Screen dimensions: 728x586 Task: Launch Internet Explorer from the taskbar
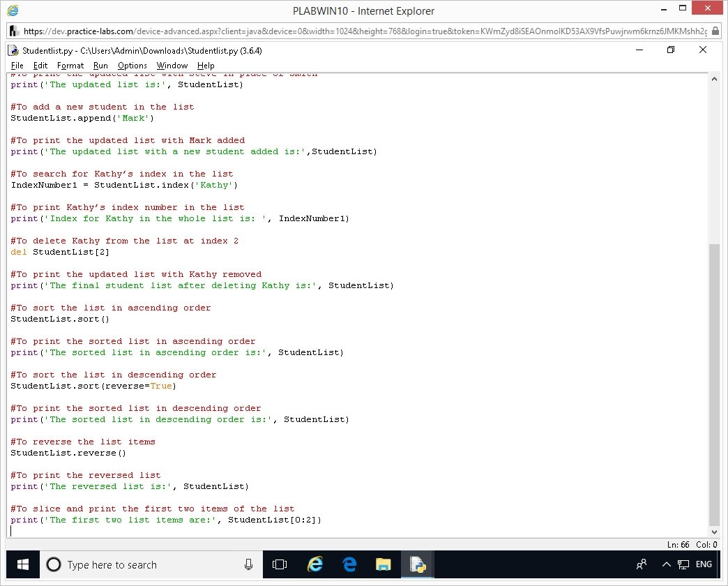[x=315, y=564]
